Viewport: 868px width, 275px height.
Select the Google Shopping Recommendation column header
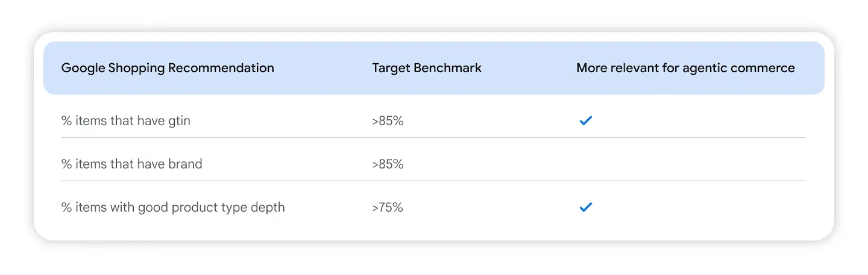click(168, 68)
